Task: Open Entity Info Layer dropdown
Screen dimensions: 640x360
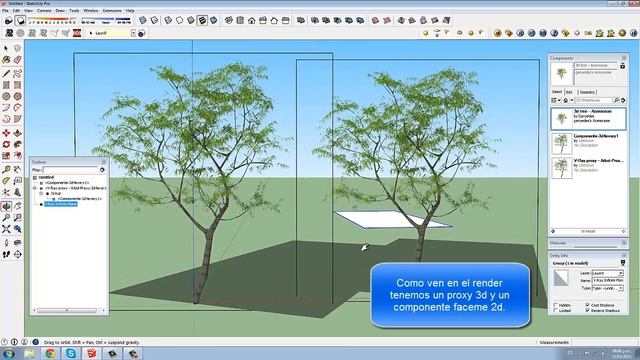Action: [621, 273]
